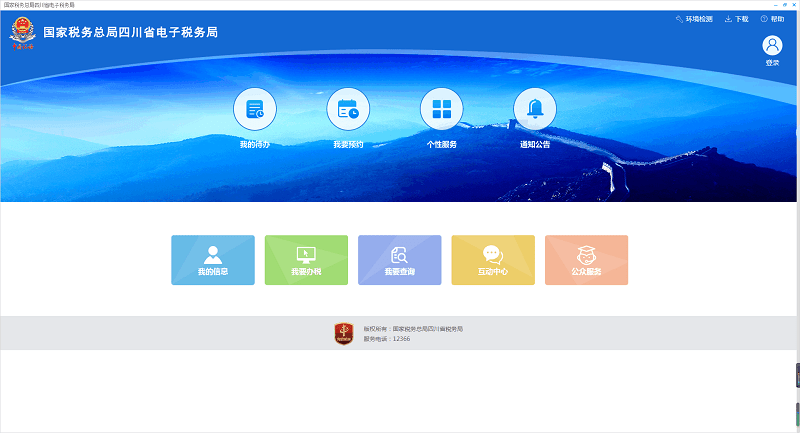Open the 通知公告 bell icon
Screen dimensions: 800x433
(x=535, y=110)
